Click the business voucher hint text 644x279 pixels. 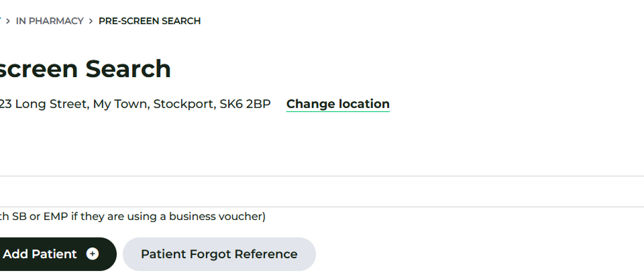(133, 216)
